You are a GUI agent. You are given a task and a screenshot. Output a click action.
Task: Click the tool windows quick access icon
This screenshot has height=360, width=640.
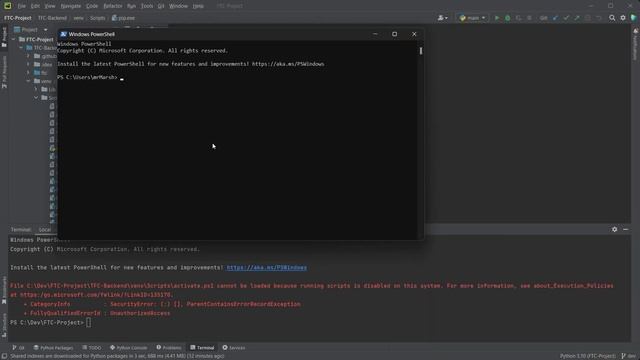(4, 356)
